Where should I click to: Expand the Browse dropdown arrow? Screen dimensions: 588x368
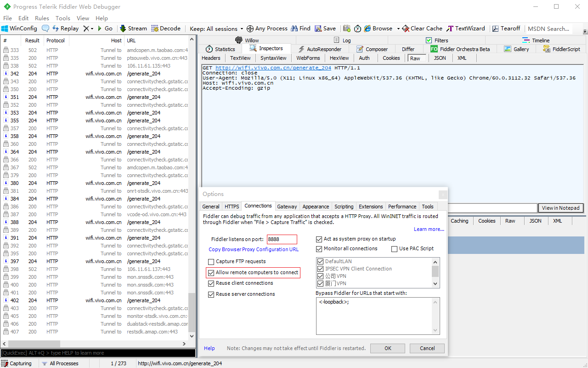tap(398, 29)
